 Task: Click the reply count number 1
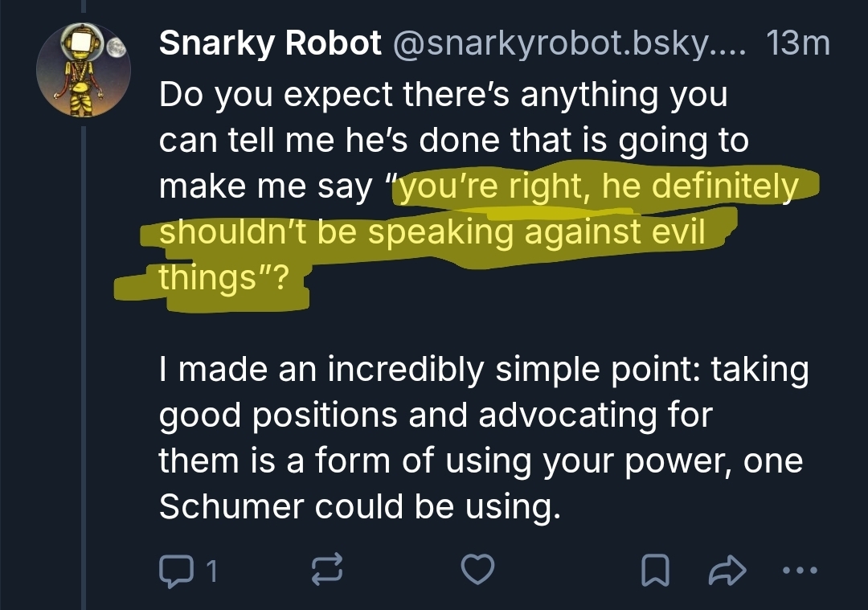click(211, 571)
